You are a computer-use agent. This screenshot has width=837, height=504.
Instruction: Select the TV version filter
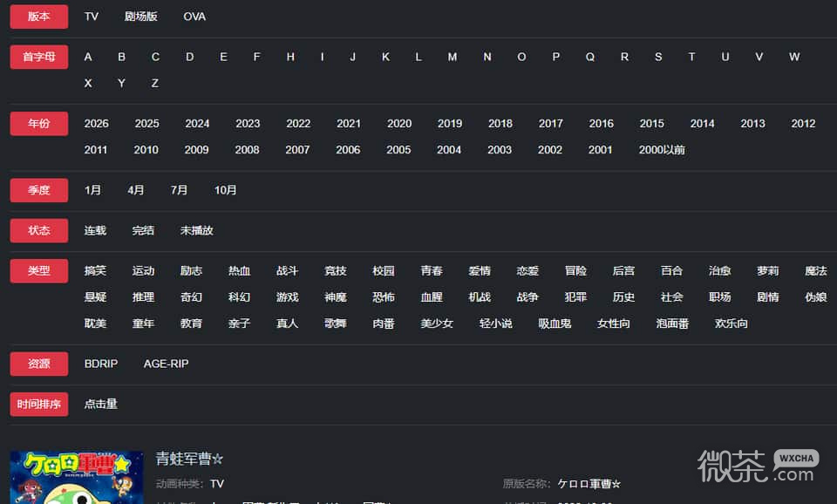tap(92, 17)
